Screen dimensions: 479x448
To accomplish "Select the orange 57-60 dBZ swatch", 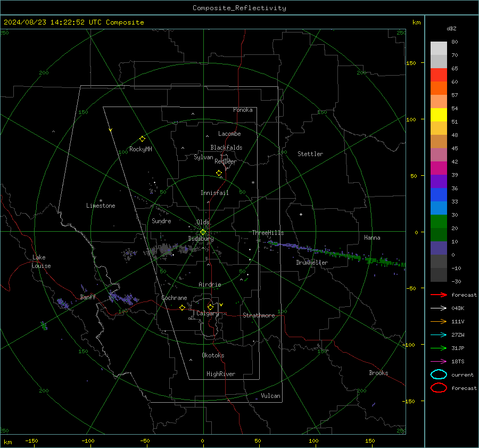I will (439, 88).
